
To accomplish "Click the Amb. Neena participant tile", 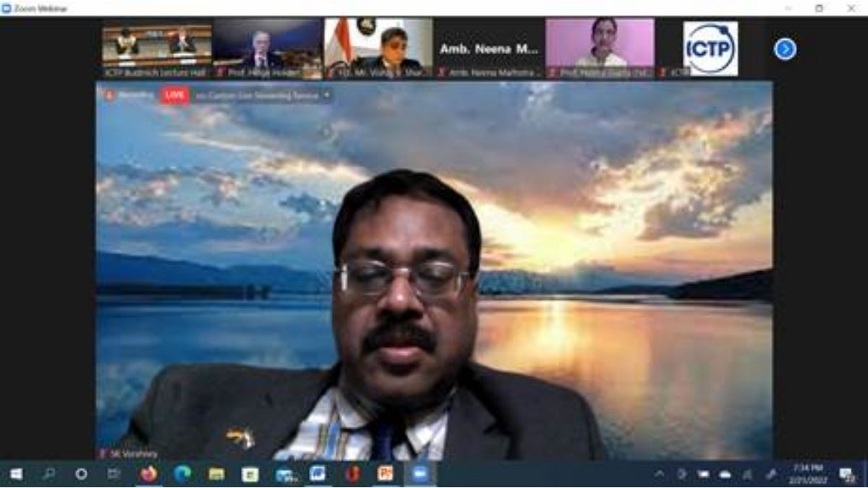I will point(490,48).
